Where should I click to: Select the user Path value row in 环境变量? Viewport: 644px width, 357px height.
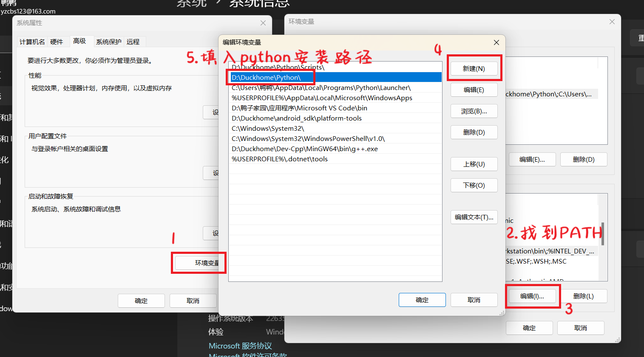pyautogui.click(x=551, y=94)
